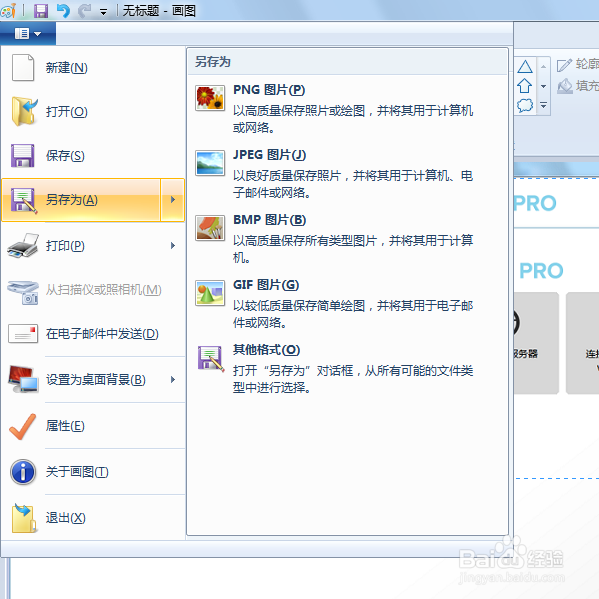The height and width of the screenshot is (599, 599).
Task: Click the floppy icon for 其他格式
Action: pyautogui.click(x=210, y=358)
